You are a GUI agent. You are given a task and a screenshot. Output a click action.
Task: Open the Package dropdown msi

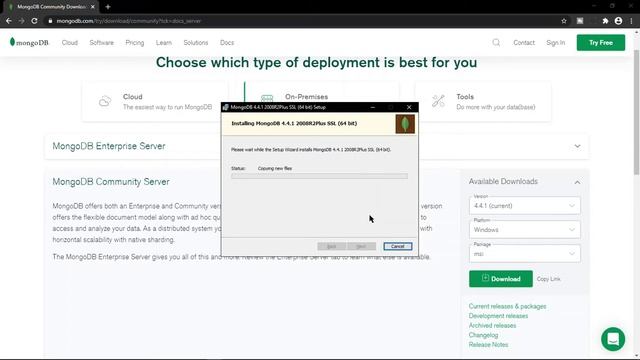(x=524, y=253)
